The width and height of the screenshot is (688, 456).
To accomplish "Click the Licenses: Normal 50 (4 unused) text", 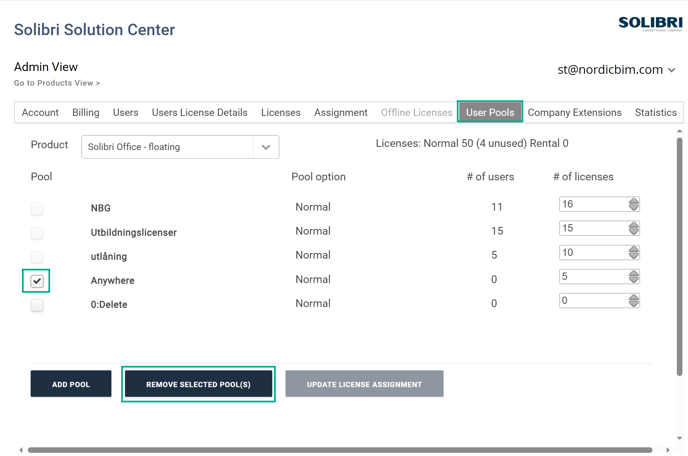I will click(x=451, y=144).
